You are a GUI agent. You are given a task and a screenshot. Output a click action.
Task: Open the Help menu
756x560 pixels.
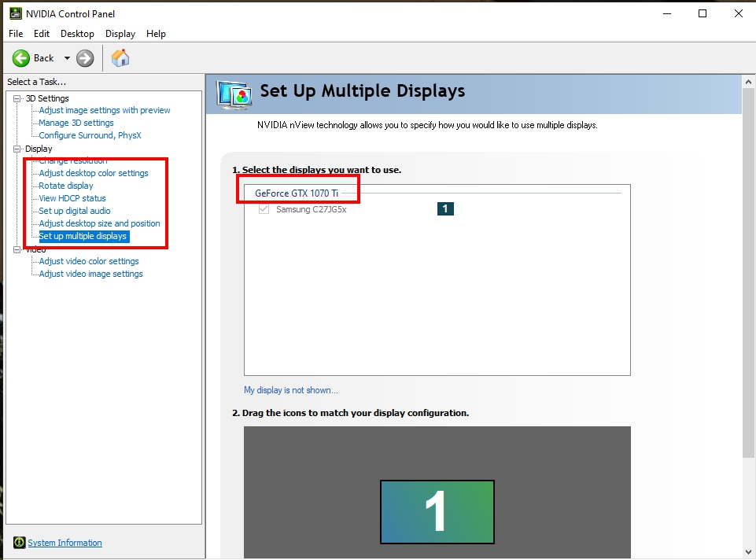pyautogui.click(x=157, y=34)
